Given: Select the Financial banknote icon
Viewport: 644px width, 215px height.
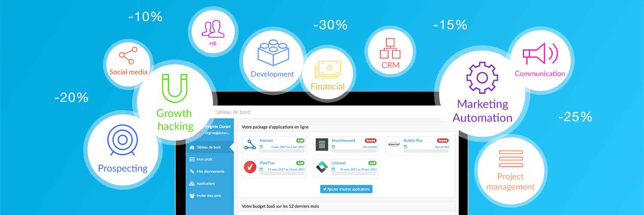Looking at the screenshot, I should [x=327, y=70].
